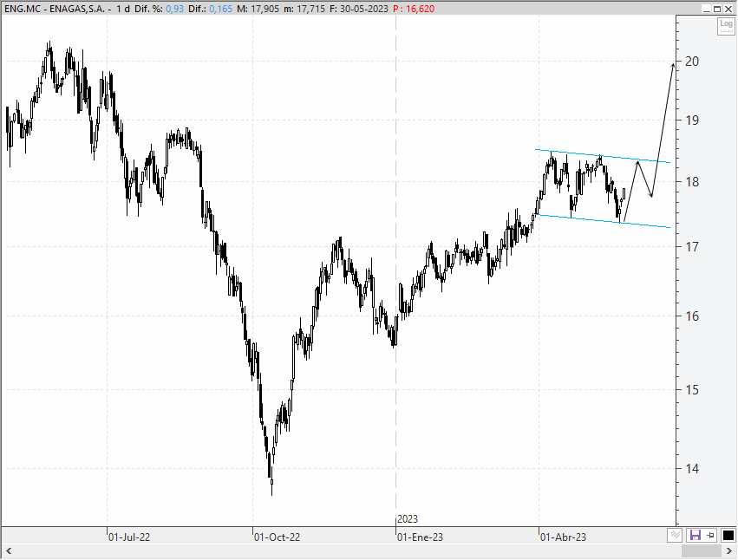The height and width of the screenshot is (560, 738).
Task: Click the horizontal scrollbar thumb
Action: tap(702, 550)
